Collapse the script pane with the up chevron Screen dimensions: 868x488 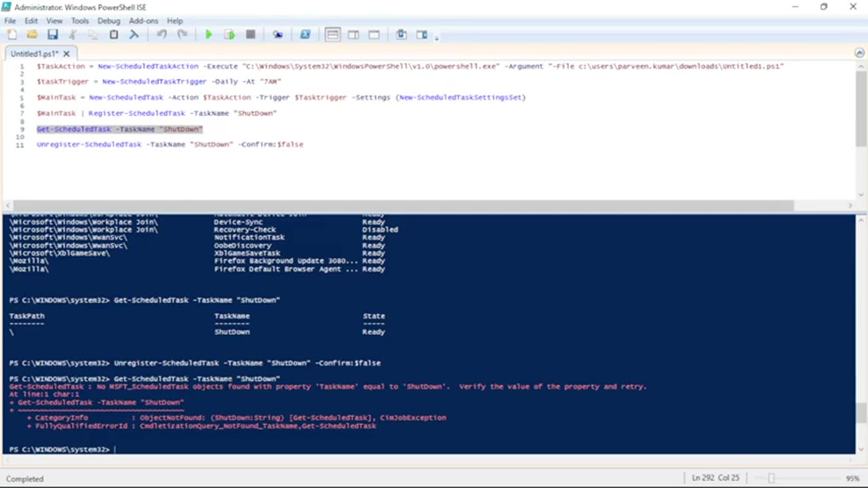(x=859, y=52)
